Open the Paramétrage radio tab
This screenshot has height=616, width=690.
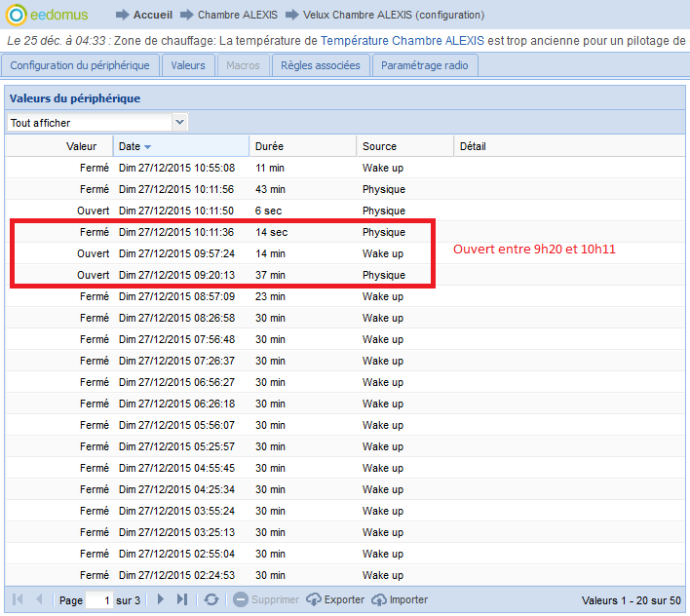(425, 65)
